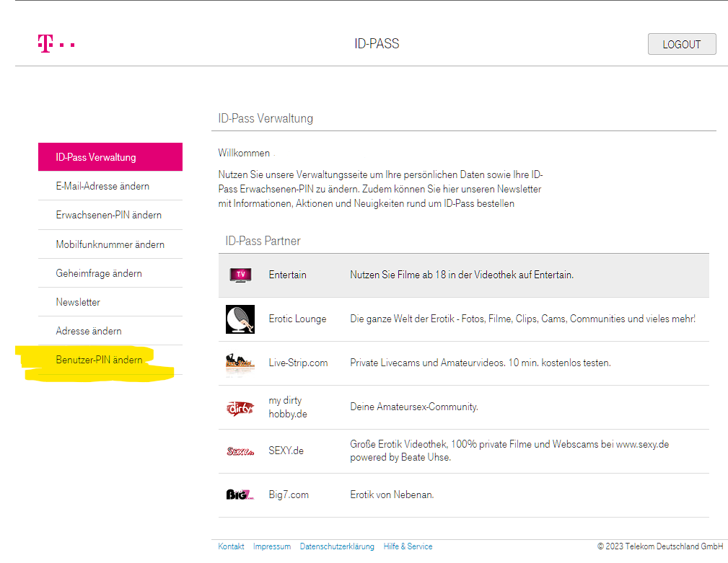This screenshot has height=563, width=728.
Task: Click the Erotic Lounge partner logo
Action: 240,319
